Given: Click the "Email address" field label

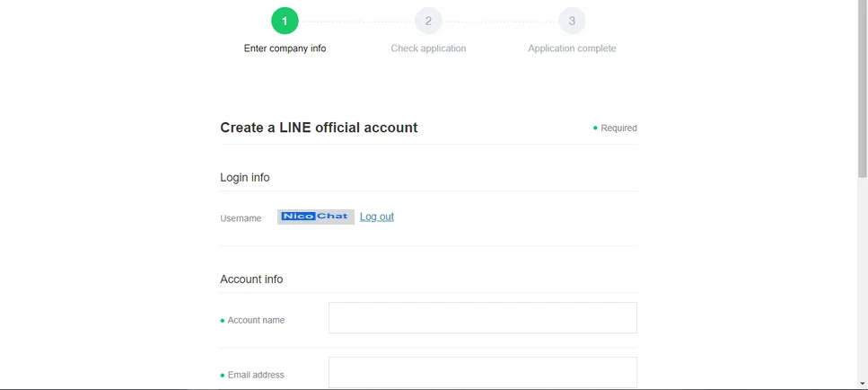Looking at the screenshot, I should 256,375.
